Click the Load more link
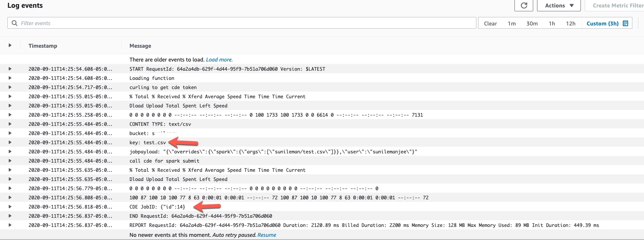Image resolution: width=644 pixels, height=240 pixels. (x=219, y=59)
